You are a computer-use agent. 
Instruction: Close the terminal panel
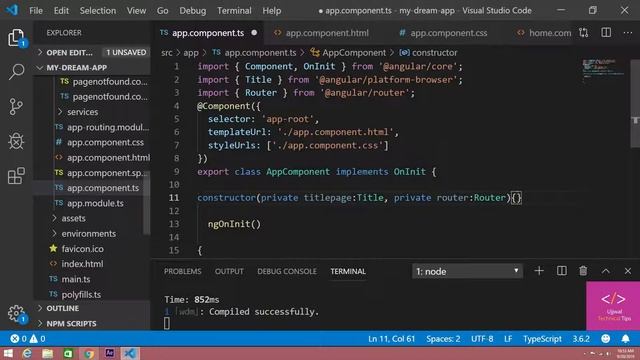pyautogui.click(x=628, y=271)
